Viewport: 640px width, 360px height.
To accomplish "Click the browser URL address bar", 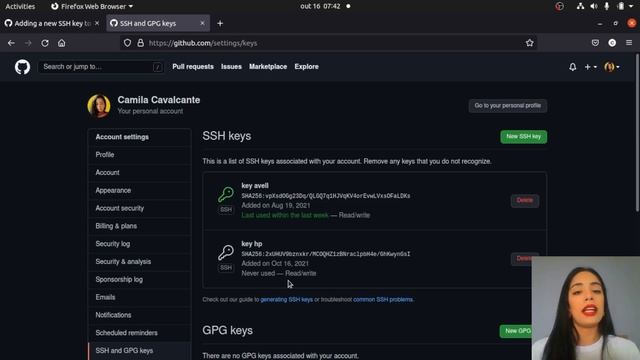I will click(329, 43).
